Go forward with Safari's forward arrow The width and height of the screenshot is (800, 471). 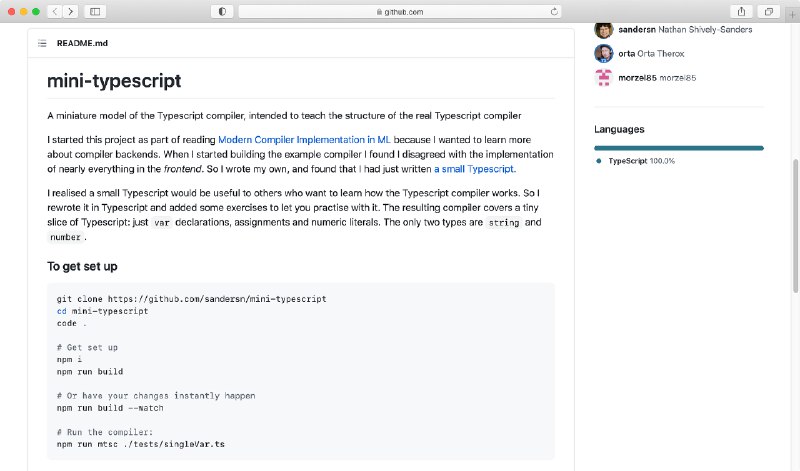[x=70, y=11]
